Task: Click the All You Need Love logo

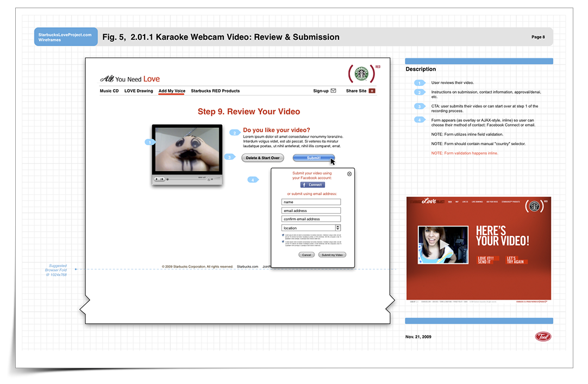Action: click(130, 78)
